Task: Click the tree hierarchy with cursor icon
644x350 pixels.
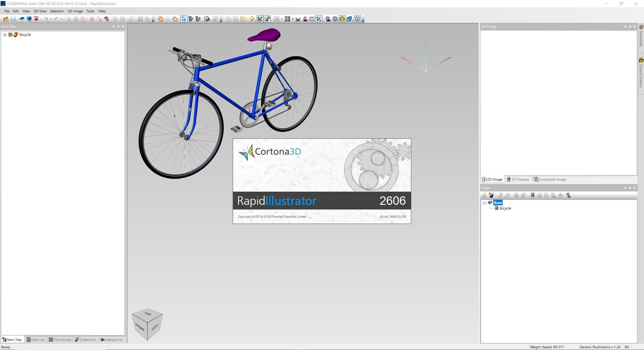Action: (x=191, y=19)
